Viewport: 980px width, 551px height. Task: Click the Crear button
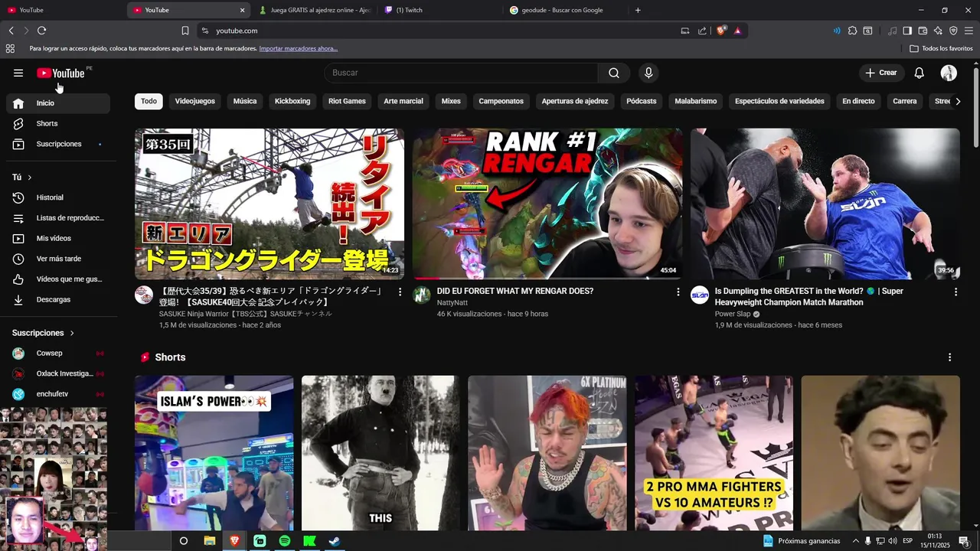881,73
